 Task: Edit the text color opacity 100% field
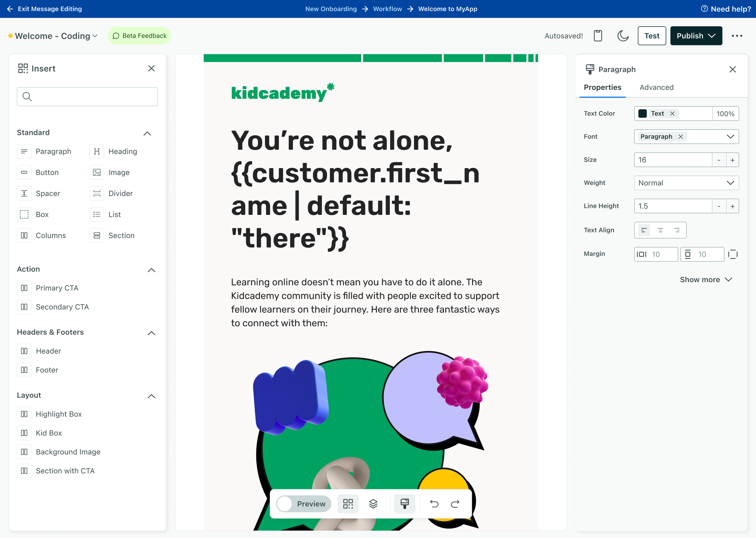[x=725, y=113]
